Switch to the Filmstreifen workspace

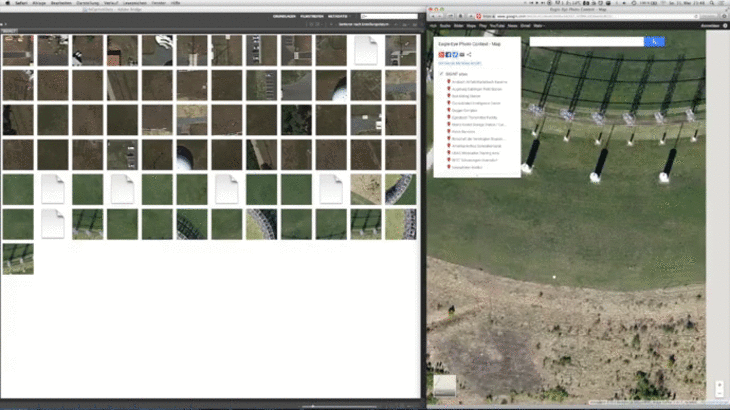[310, 18]
